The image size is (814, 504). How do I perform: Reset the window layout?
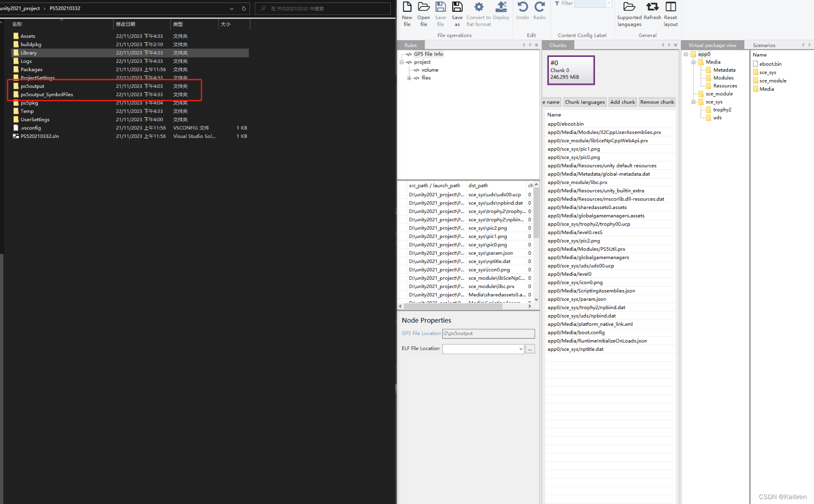click(x=670, y=13)
